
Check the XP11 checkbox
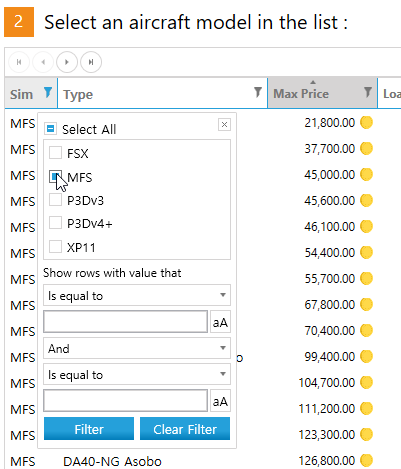pyautogui.click(x=55, y=247)
